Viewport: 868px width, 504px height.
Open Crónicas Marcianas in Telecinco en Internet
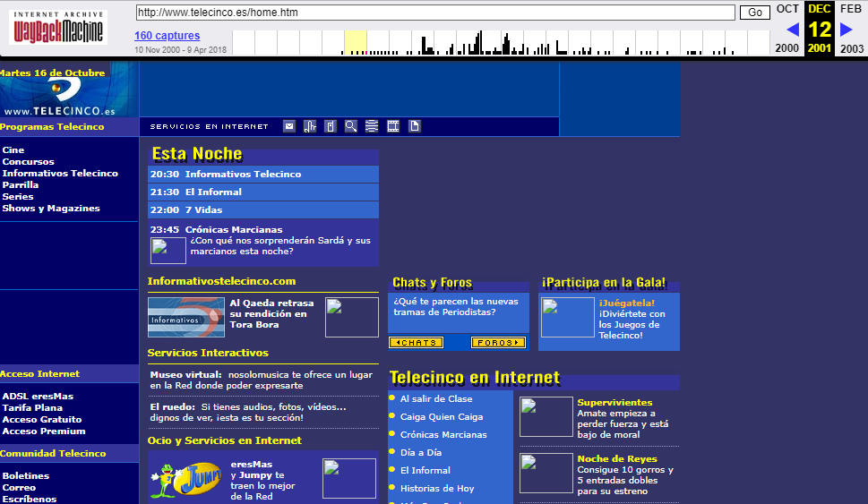[443, 435]
